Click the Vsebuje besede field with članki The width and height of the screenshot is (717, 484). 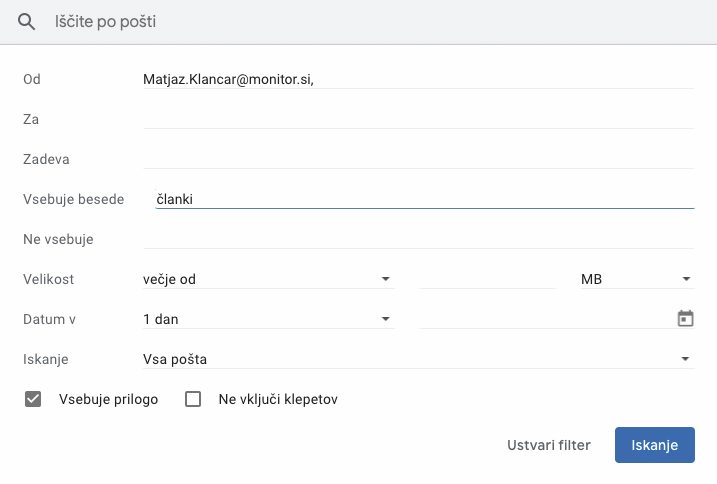click(x=425, y=199)
